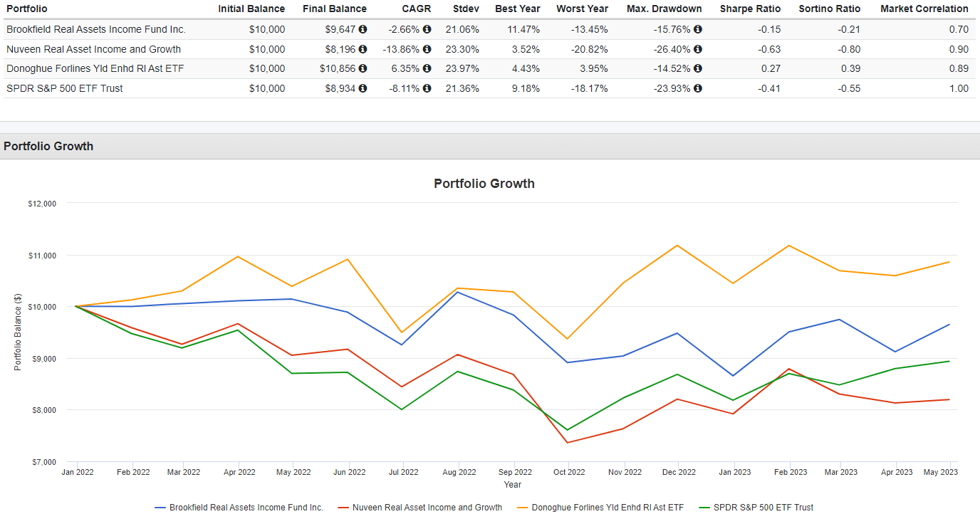Image resolution: width=980 pixels, height=514 pixels.
Task: Select the Max. Drawdown column header
Action: pos(664,9)
